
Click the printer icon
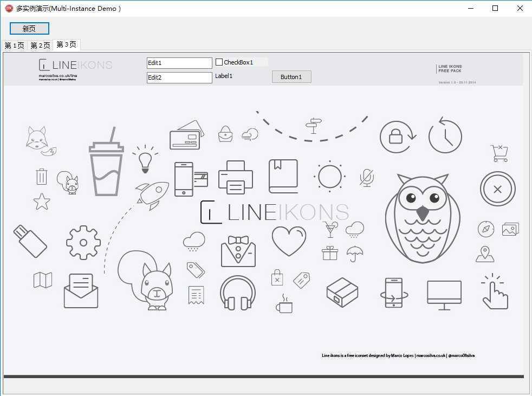[x=236, y=177]
